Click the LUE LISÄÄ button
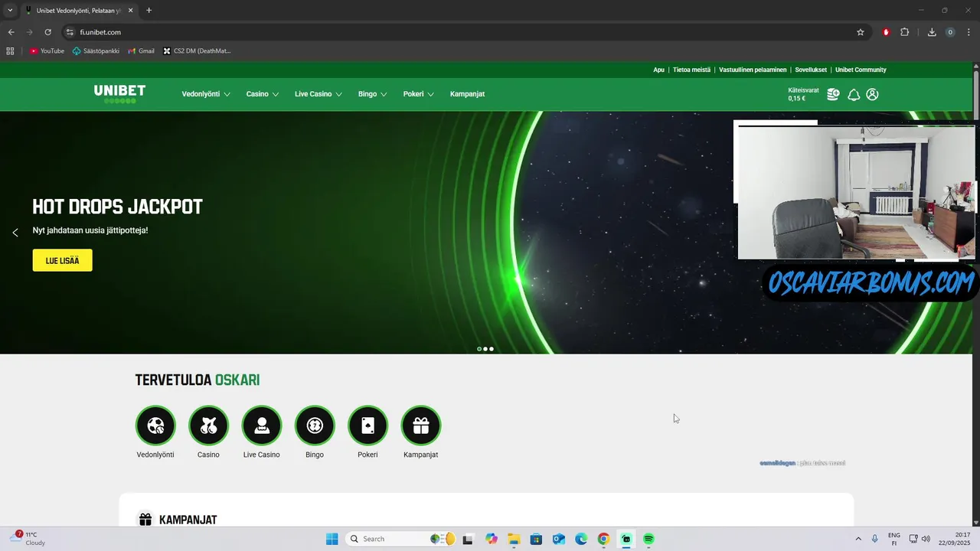This screenshot has width=980, height=551. [x=62, y=260]
